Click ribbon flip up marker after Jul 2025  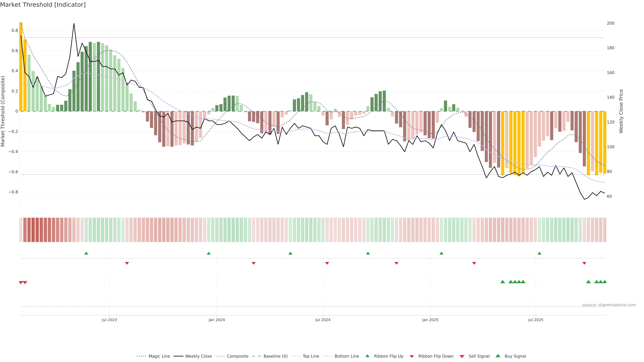pyautogui.click(x=539, y=253)
